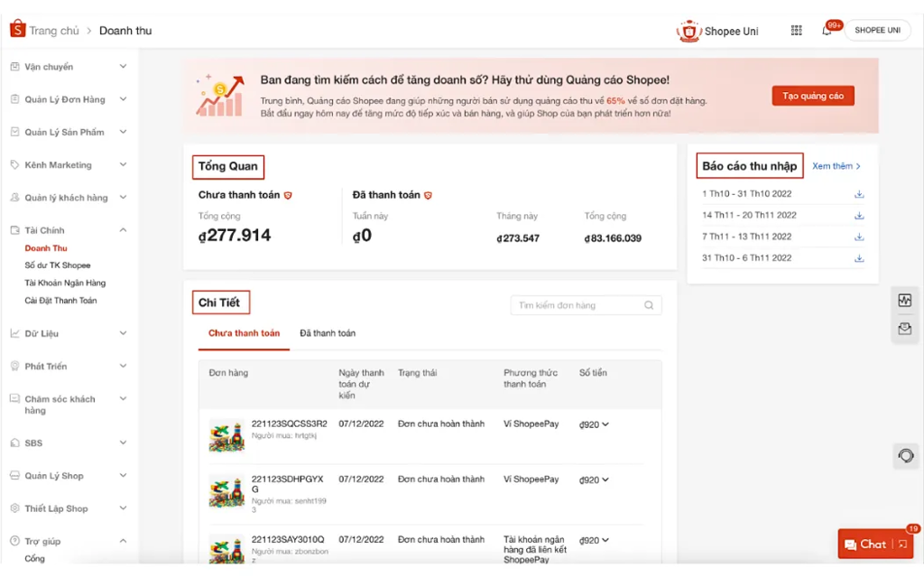This screenshot has width=924, height=577.
Task: Click the Tìm kiếm đơn hàng search field
Action: coord(577,305)
